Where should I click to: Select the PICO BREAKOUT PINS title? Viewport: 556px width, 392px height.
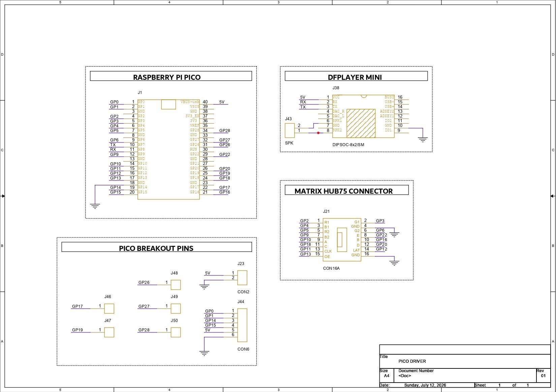[x=156, y=248]
